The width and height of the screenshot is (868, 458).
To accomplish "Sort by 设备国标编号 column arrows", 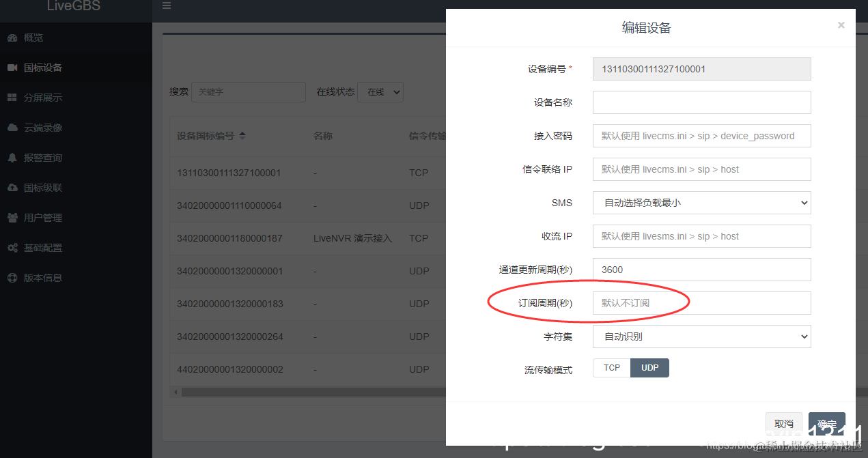I will [x=242, y=136].
